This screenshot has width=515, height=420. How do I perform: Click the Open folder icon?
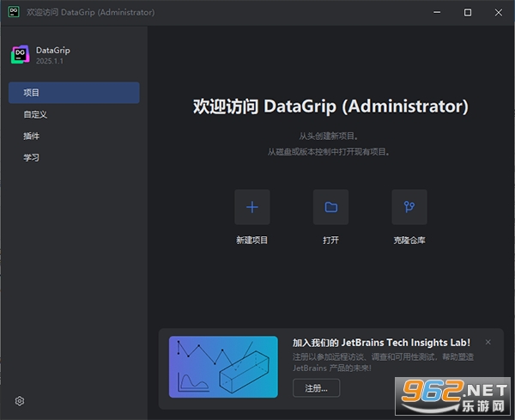click(330, 207)
